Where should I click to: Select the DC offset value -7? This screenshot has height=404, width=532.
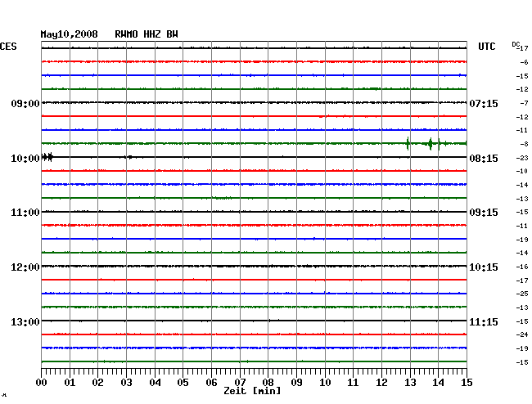[x=524, y=103]
